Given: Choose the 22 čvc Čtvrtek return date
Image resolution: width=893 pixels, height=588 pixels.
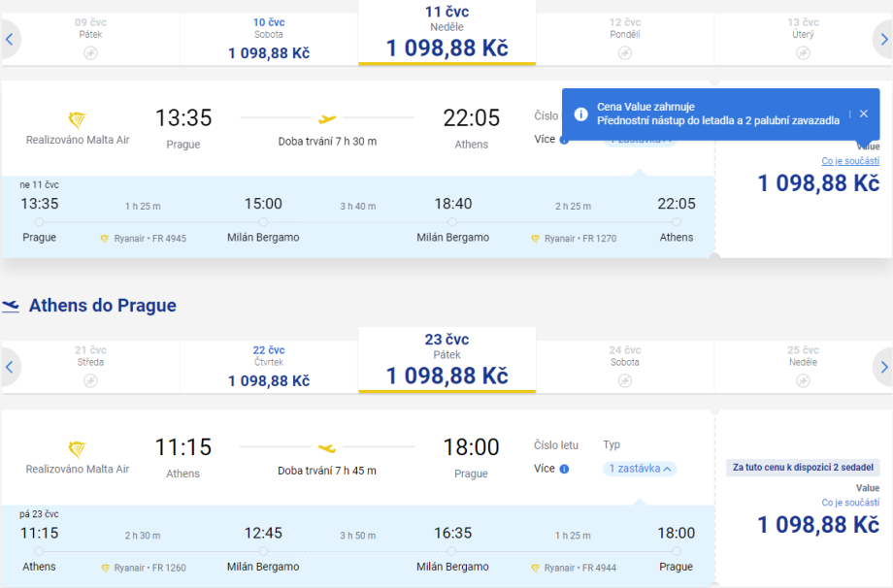Looking at the screenshot, I should pos(269,367).
